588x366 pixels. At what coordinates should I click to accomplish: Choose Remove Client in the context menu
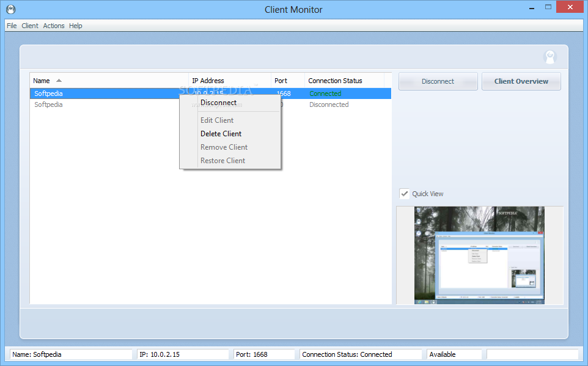tap(230, 147)
